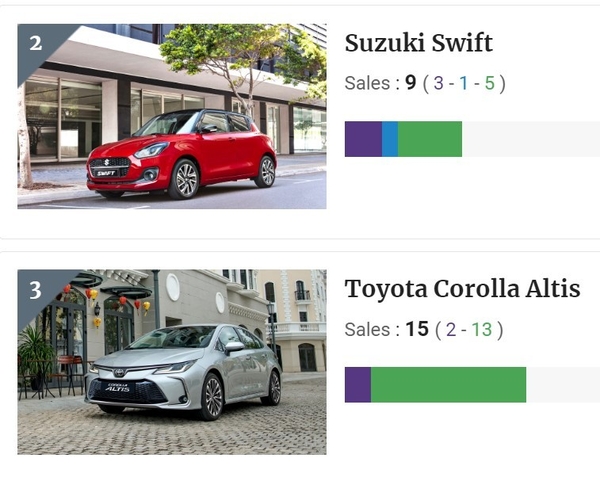Image resolution: width=600 pixels, height=485 pixels.
Task: Click the green number 13 in Altis sales
Action: click(x=481, y=329)
